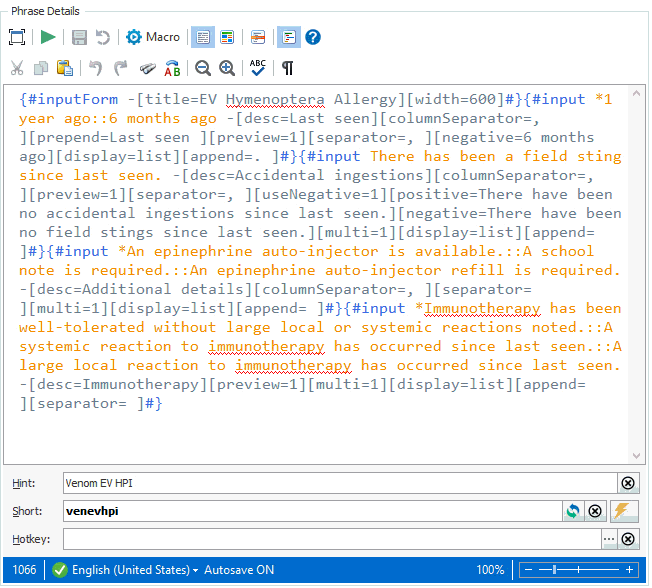Paste from clipboard icon
The height and width of the screenshot is (588, 652).
[64, 68]
